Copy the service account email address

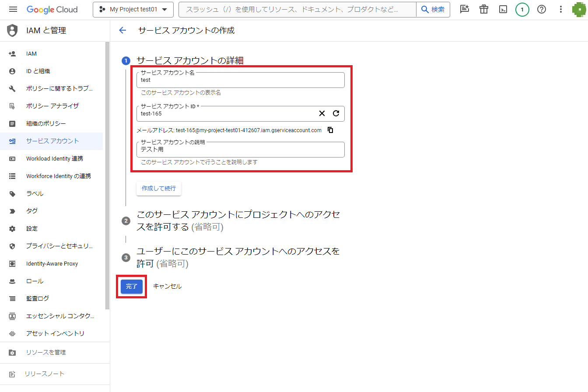(x=331, y=130)
